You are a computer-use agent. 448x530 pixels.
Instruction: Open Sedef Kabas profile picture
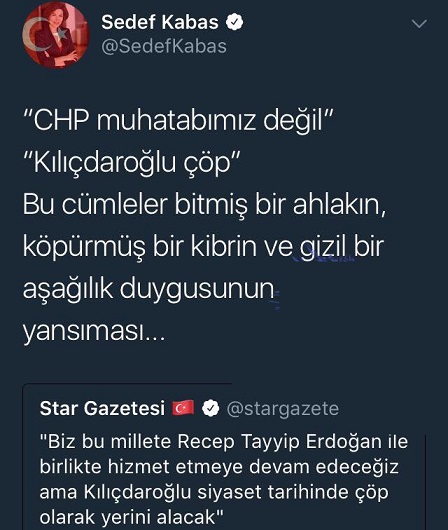click(x=56, y=35)
